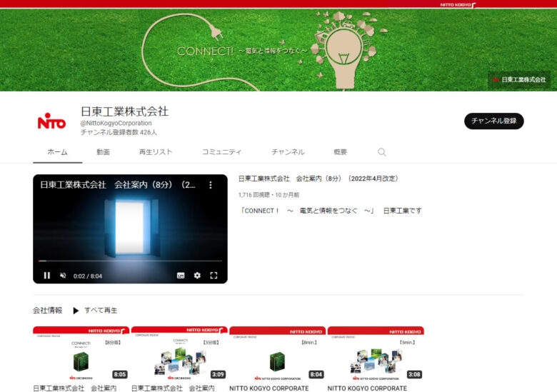Screen dimensions: 557x392
Task: Click the すべて再生 play-all button
Action: pos(95,311)
